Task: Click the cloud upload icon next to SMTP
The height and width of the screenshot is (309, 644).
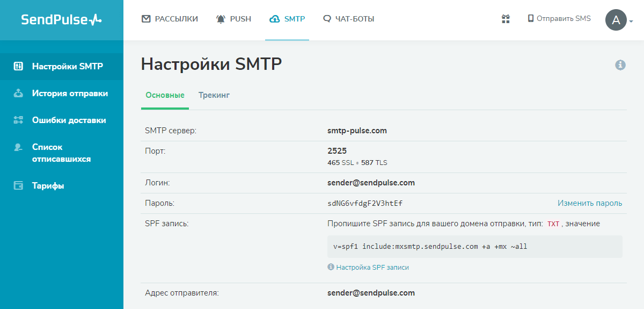Action: coord(274,19)
